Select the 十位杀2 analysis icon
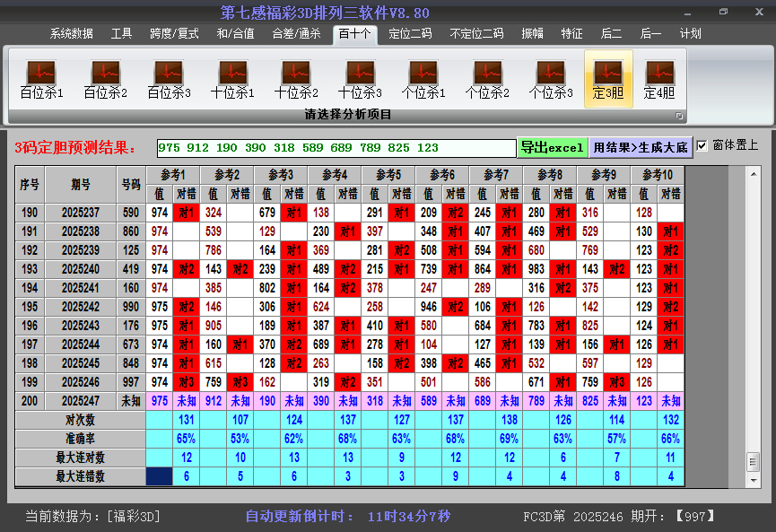Screen dimensions: 776x532 point(296,79)
